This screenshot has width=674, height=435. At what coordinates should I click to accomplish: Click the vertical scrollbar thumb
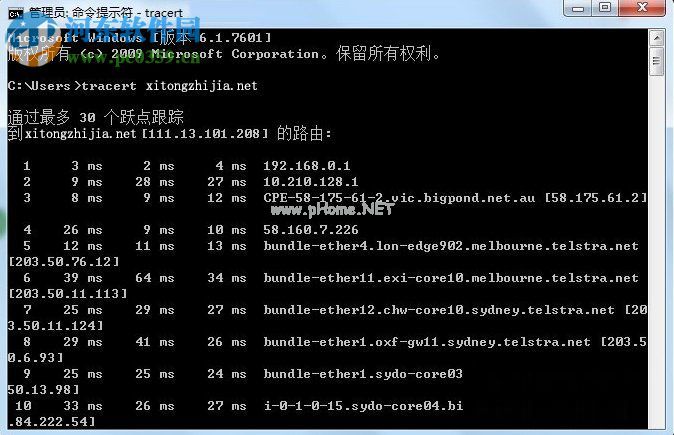tap(656, 61)
